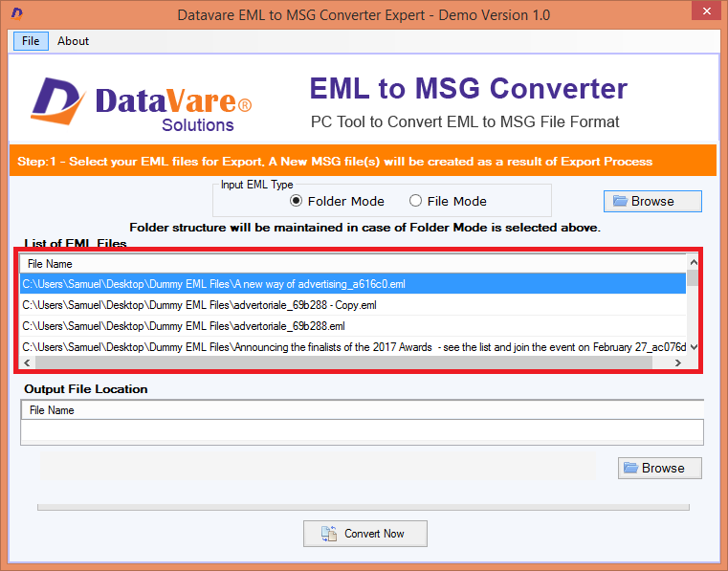Select 'Announcing the finalists of the 2017 Awards' row
Image resolution: width=728 pixels, height=571 pixels.
tap(353, 347)
